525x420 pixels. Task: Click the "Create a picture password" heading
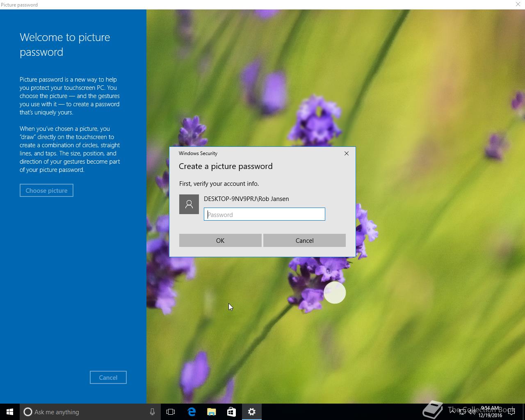click(226, 166)
